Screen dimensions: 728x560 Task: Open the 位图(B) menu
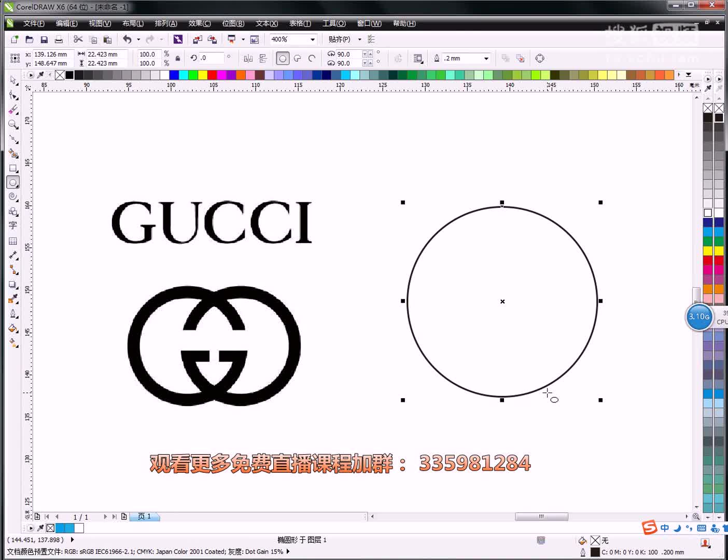pyautogui.click(x=233, y=23)
